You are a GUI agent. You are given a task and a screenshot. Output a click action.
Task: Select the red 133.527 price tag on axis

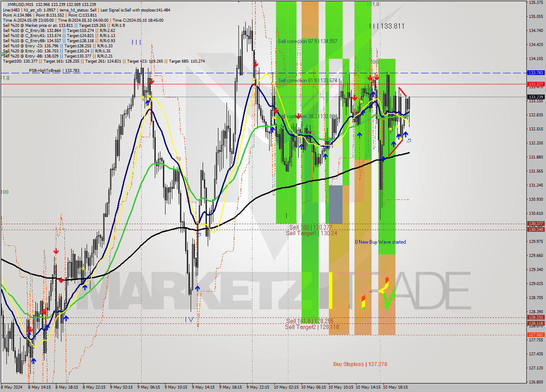(536, 84)
